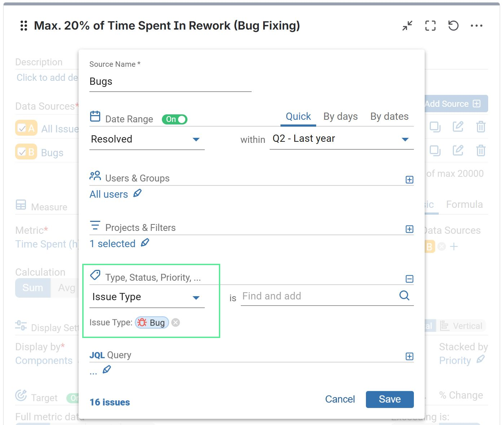Edit the JQL Query pencil icon
Viewport: 504px width, 425px height.
tap(107, 370)
